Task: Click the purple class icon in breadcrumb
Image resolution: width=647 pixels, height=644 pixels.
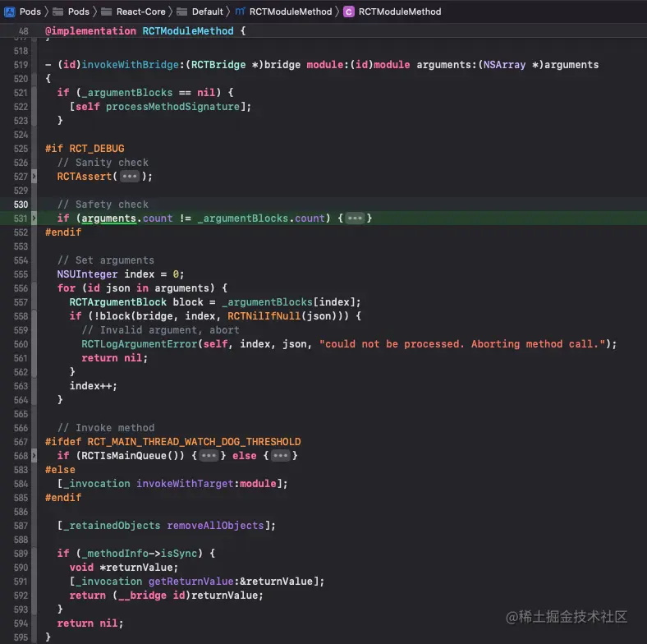Action: coord(349,11)
